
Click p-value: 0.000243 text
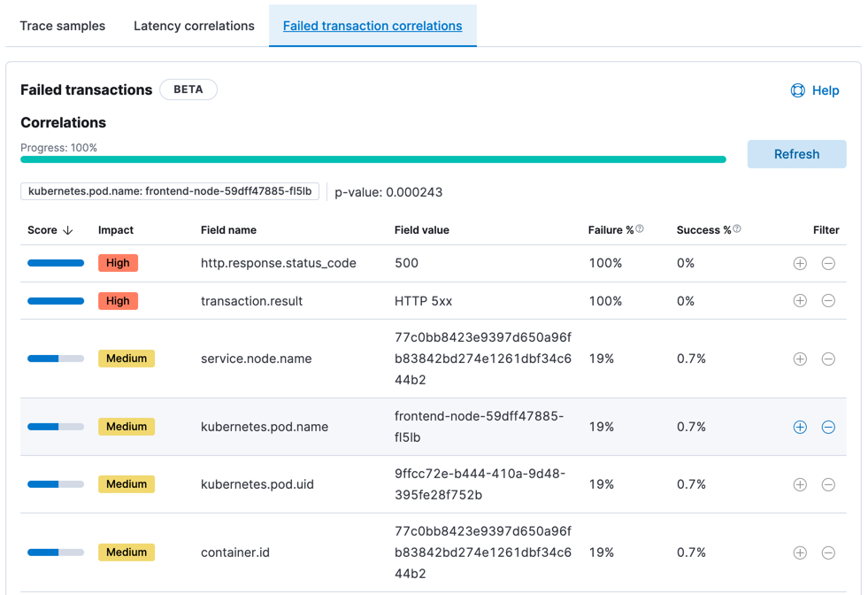click(388, 192)
